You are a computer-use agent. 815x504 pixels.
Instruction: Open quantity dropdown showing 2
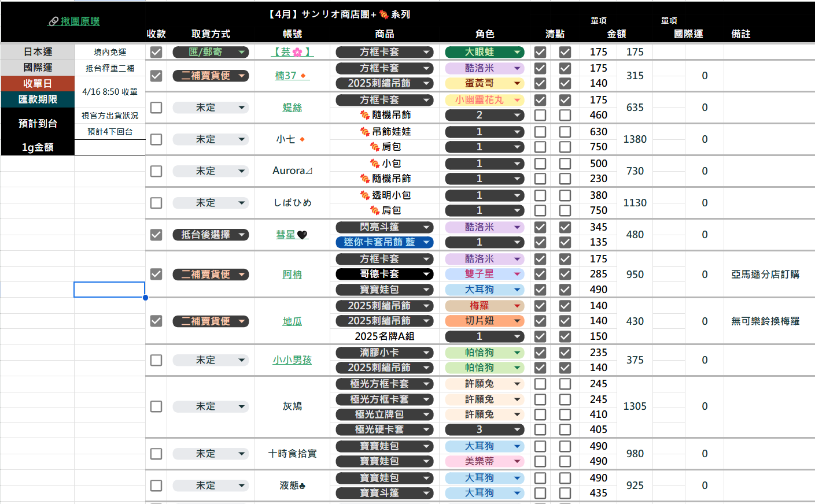(x=485, y=115)
